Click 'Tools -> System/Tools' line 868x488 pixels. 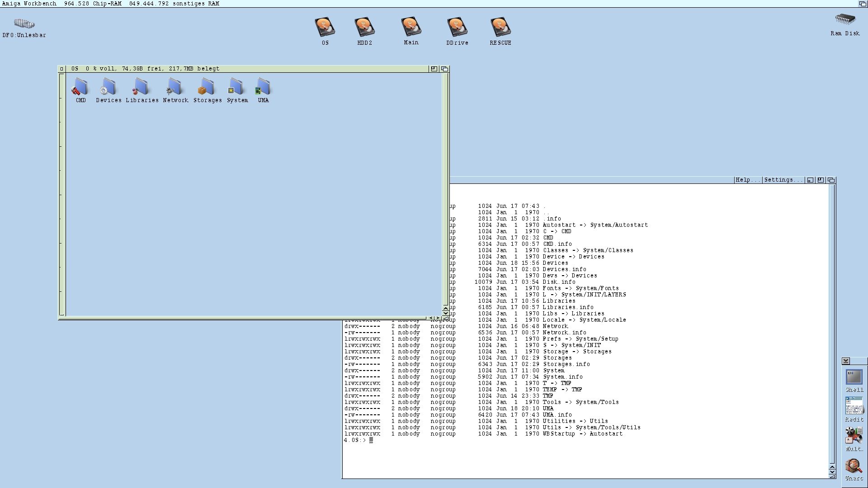(581, 402)
